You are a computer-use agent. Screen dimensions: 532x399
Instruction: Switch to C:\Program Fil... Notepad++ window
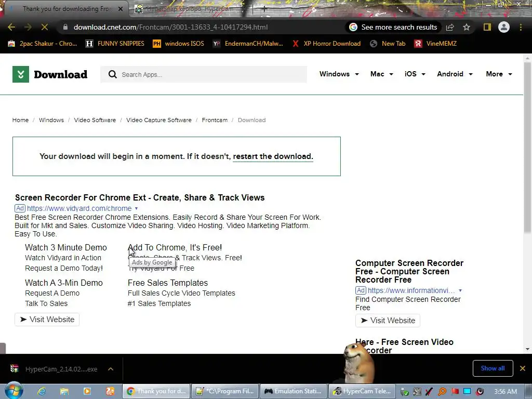pos(224,391)
